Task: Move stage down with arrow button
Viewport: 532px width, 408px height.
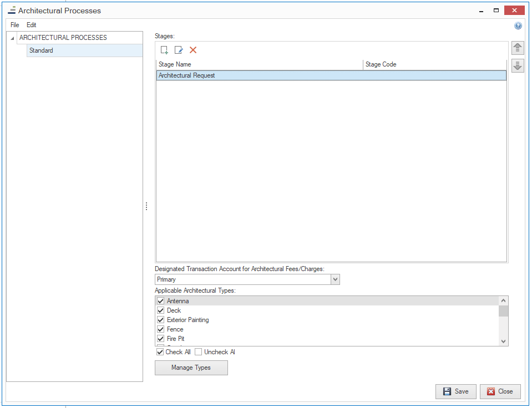Action: 518,65
